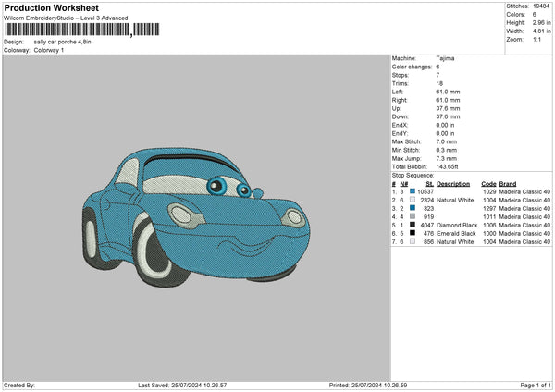Image resolution: width=555 pixels, height=392 pixels.
Task: Click the blue swatch for stop 1
Action: [412, 191]
